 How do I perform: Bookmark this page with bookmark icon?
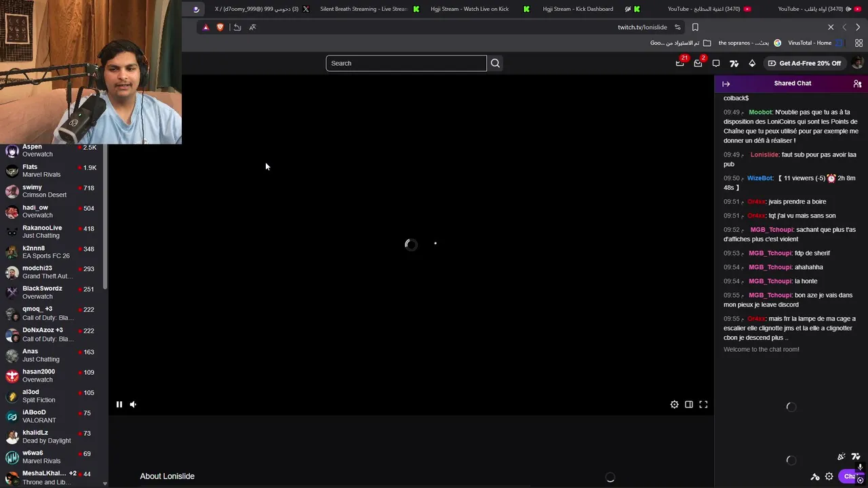(695, 27)
